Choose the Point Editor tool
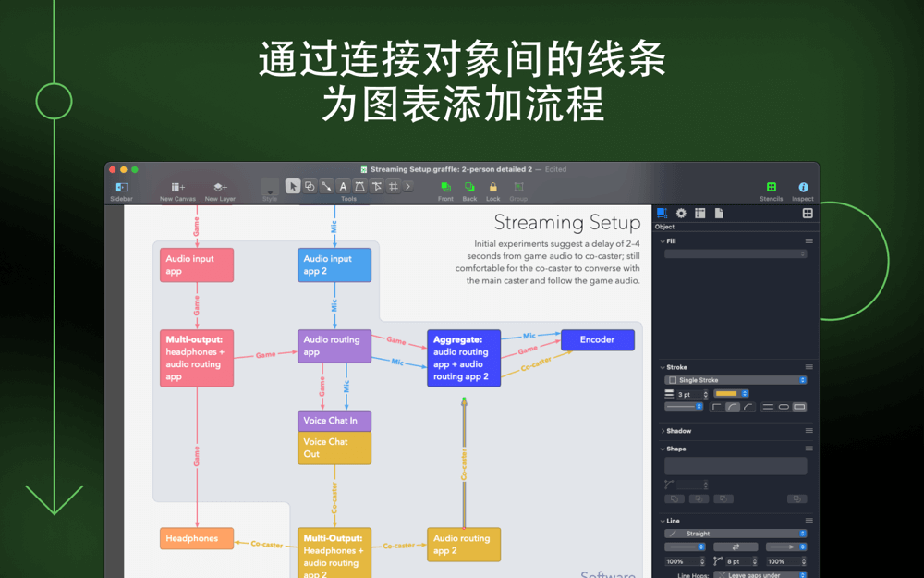This screenshot has height=578, width=924. (x=377, y=187)
